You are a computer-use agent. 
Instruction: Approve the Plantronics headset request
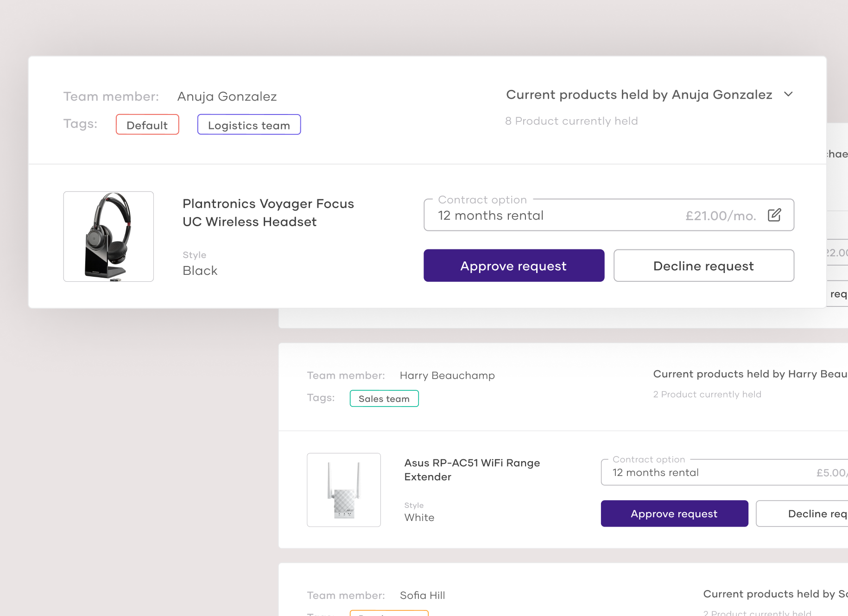point(513,266)
